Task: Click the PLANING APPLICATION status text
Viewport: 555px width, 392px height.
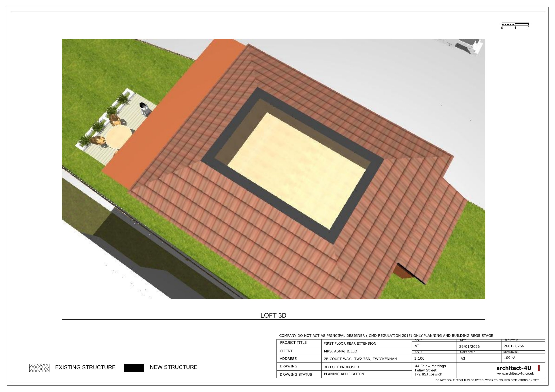Action: [344, 374]
